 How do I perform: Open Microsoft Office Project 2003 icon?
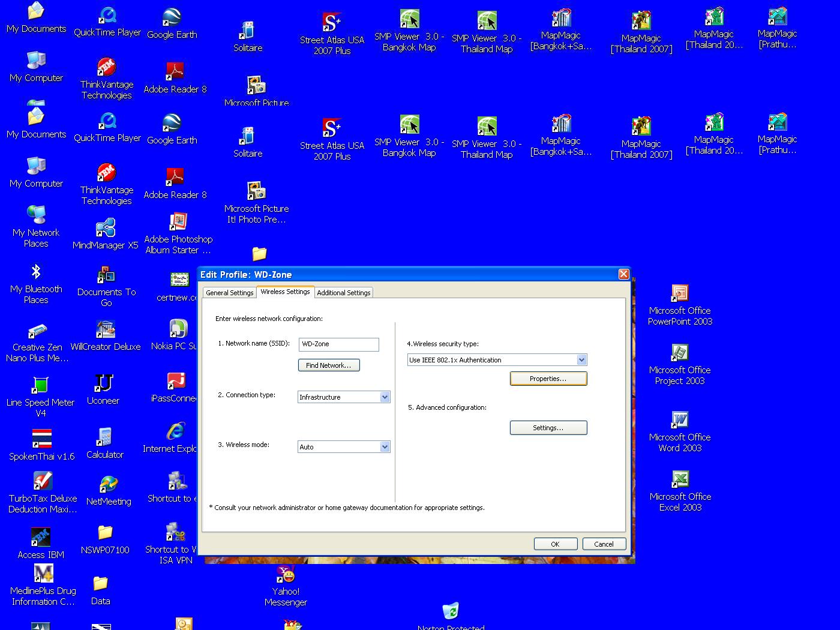coord(680,364)
